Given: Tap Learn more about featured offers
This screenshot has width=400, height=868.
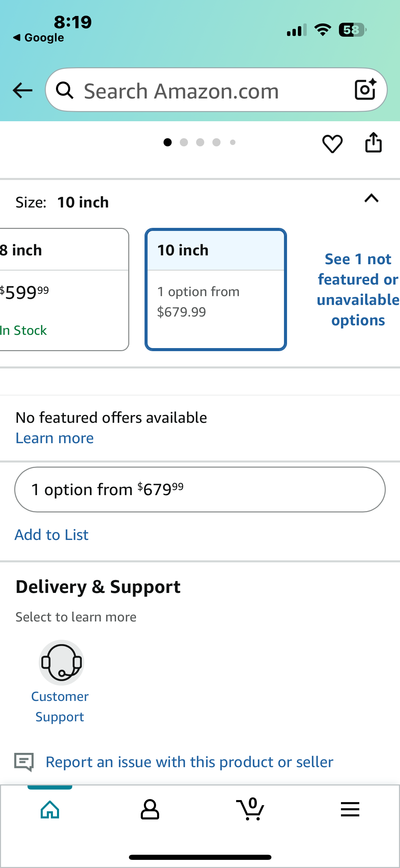Looking at the screenshot, I should pos(55,438).
